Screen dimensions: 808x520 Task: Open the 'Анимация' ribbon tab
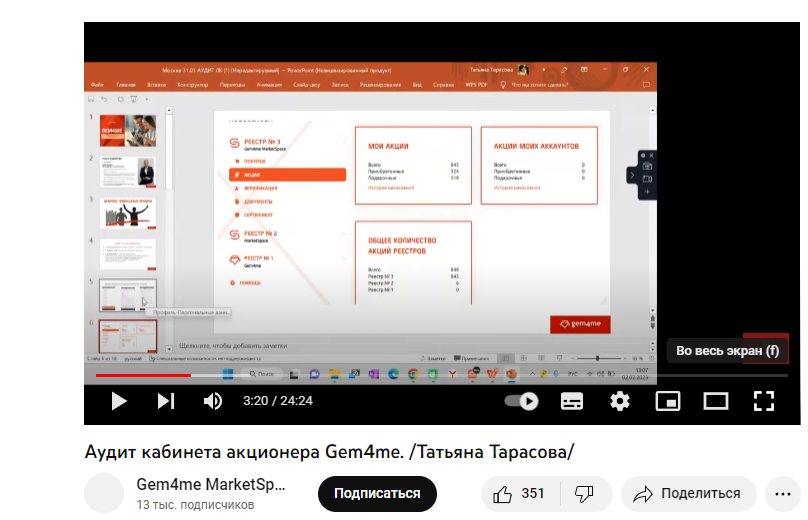click(x=269, y=85)
